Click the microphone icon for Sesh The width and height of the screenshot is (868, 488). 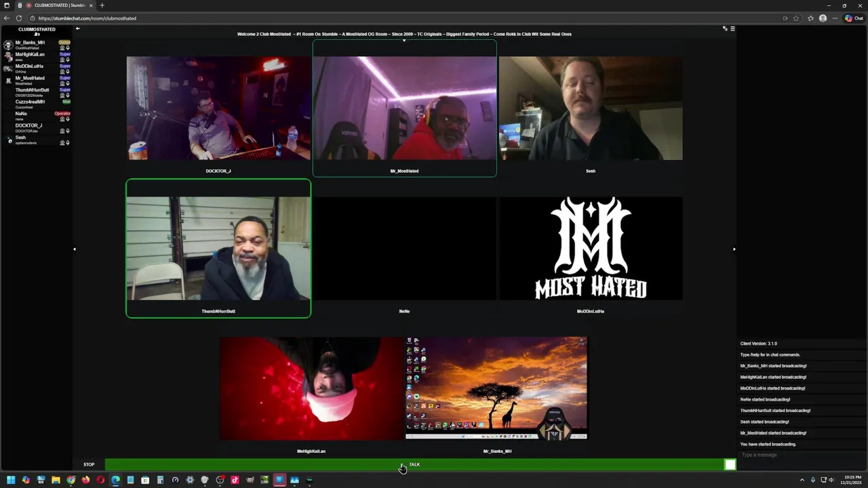[x=68, y=143]
